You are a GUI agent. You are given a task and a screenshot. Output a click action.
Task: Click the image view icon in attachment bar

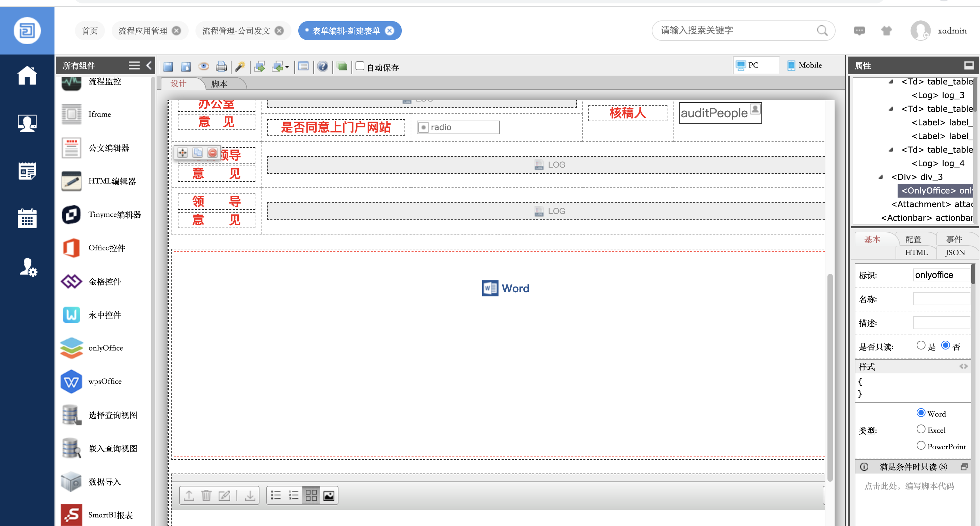[329, 496]
